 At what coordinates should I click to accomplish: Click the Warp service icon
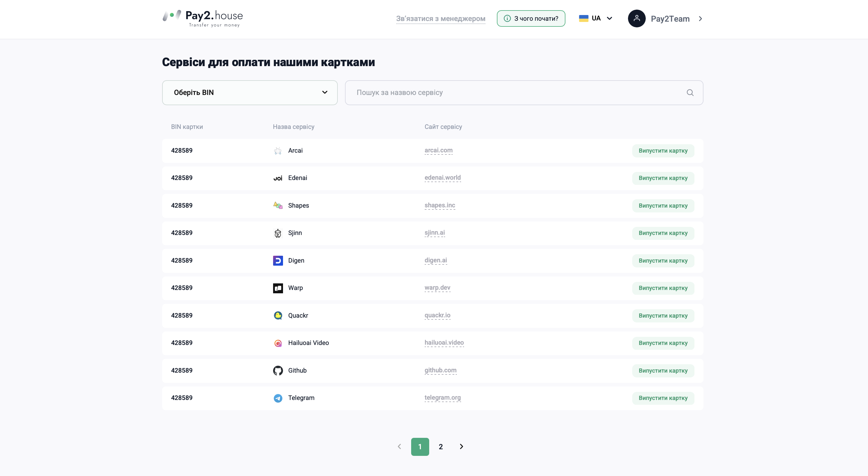click(278, 288)
